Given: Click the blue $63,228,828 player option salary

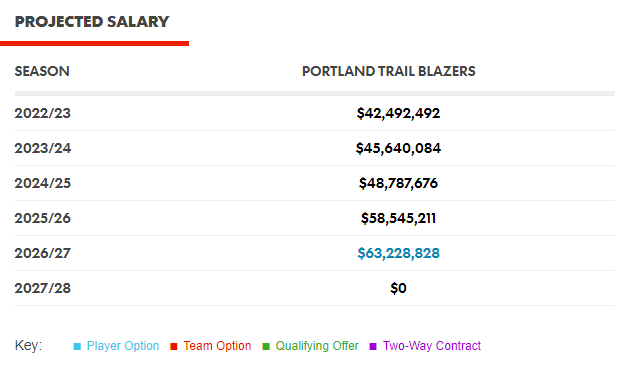Looking at the screenshot, I should (x=398, y=253).
